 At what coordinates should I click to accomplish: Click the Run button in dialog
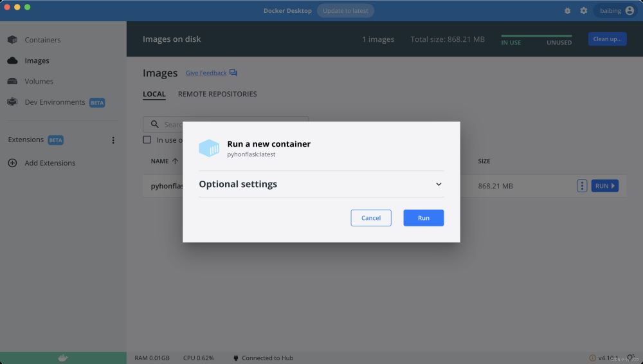pos(424,218)
